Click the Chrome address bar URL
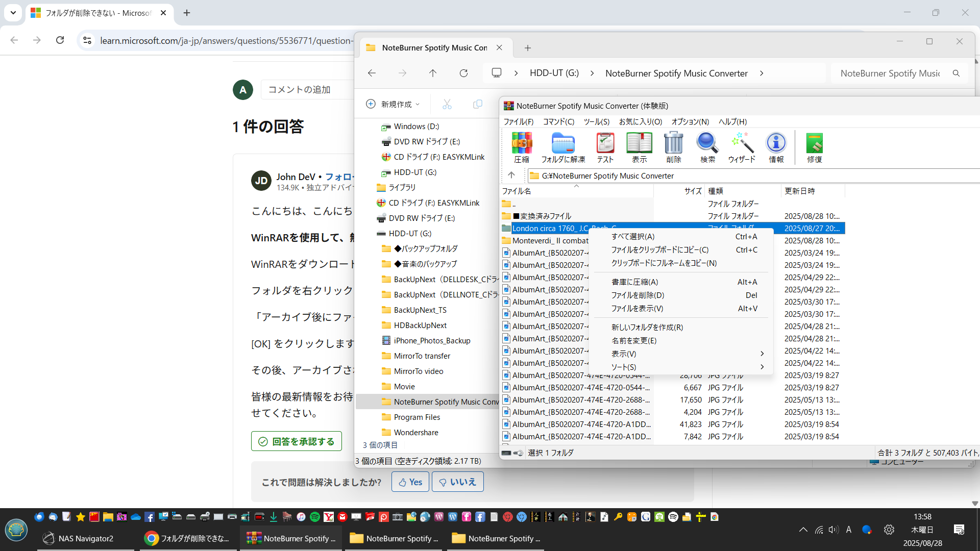The image size is (980, 551). pyautogui.click(x=226, y=40)
